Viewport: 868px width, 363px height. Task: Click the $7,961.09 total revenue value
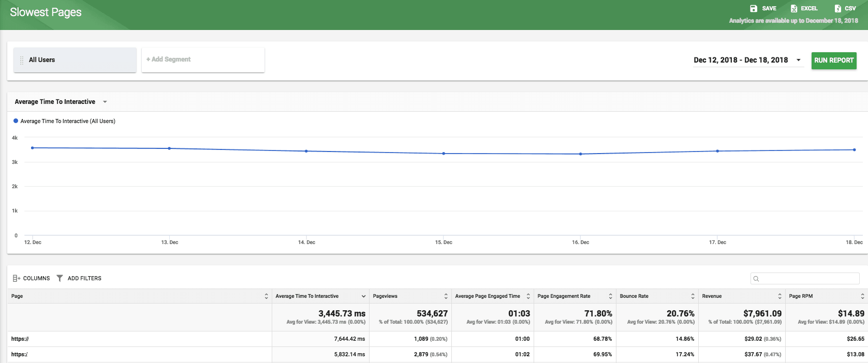762,313
